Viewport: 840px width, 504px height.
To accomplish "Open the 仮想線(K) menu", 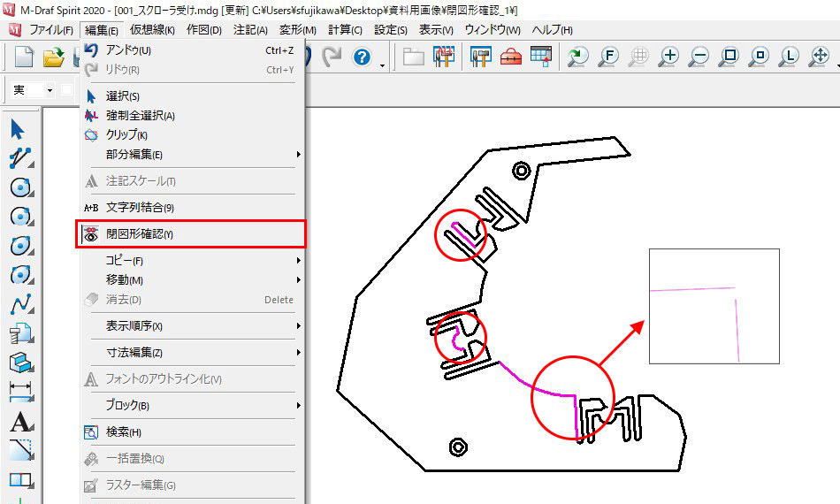I will click(x=152, y=30).
